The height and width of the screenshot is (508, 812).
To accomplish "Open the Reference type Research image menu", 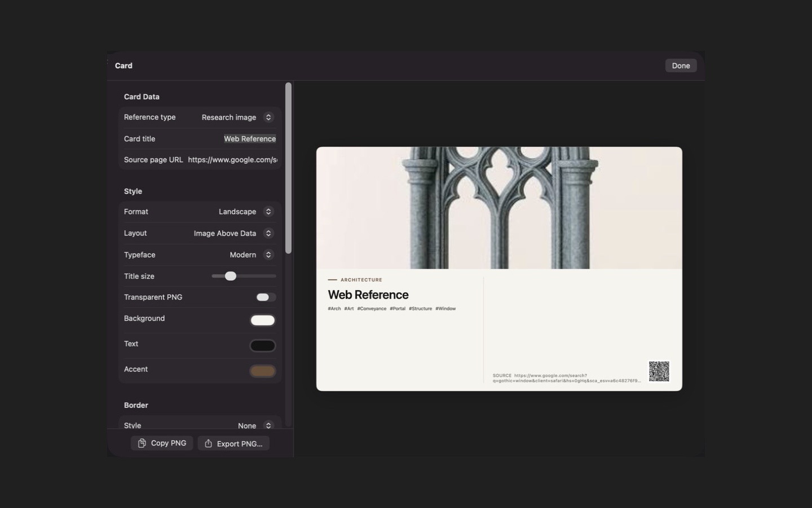I will (237, 117).
